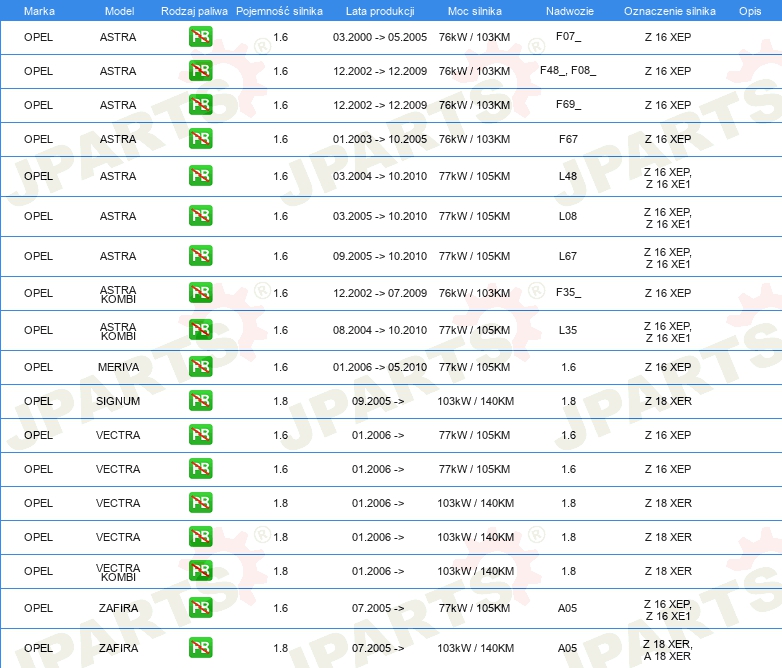Click the engine code Z 18 XER, A 18 XER
782x668 pixels.
[x=668, y=650]
